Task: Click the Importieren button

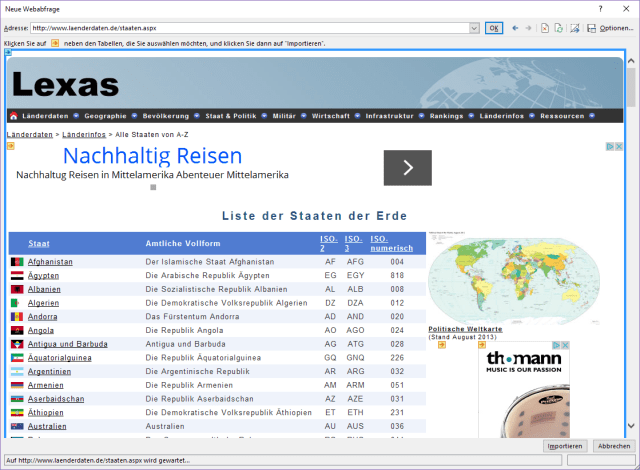Action: (x=565, y=446)
